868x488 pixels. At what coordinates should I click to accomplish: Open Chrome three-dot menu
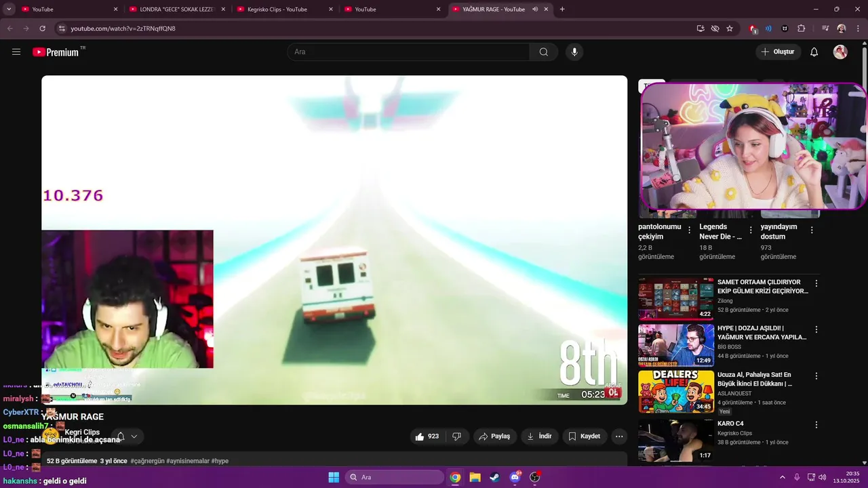pos(857,28)
